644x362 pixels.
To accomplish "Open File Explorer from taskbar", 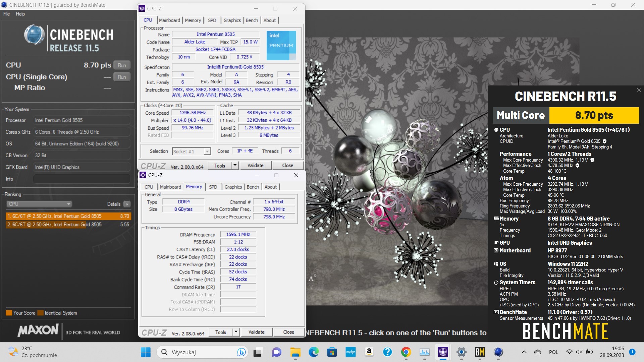I will pyautogui.click(x=295, y=352).
